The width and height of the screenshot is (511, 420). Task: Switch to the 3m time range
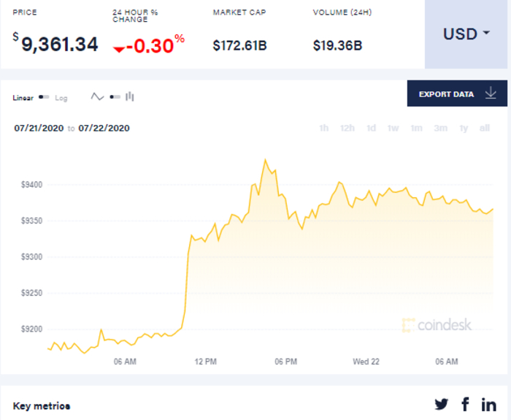click(440, 129)
